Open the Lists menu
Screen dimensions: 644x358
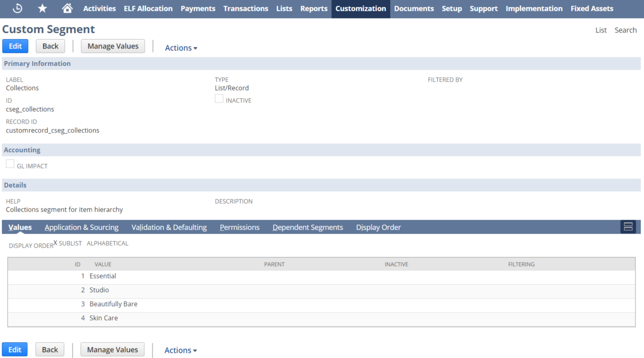(x=284, y=8)
